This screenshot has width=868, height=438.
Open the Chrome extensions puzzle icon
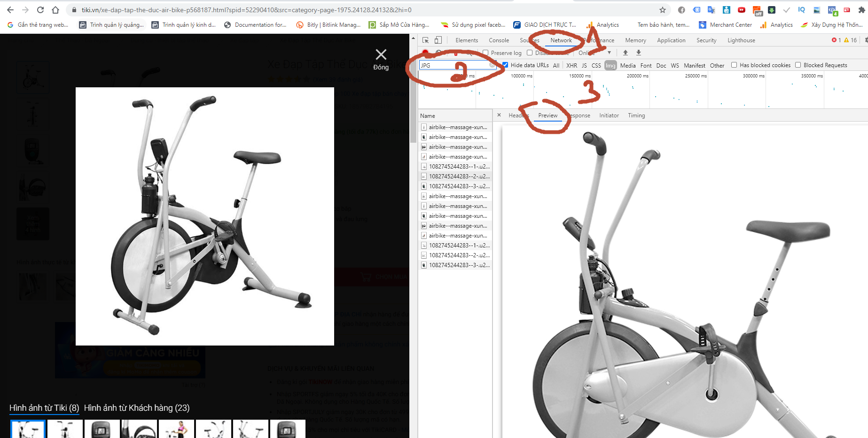tap(861, 10)
